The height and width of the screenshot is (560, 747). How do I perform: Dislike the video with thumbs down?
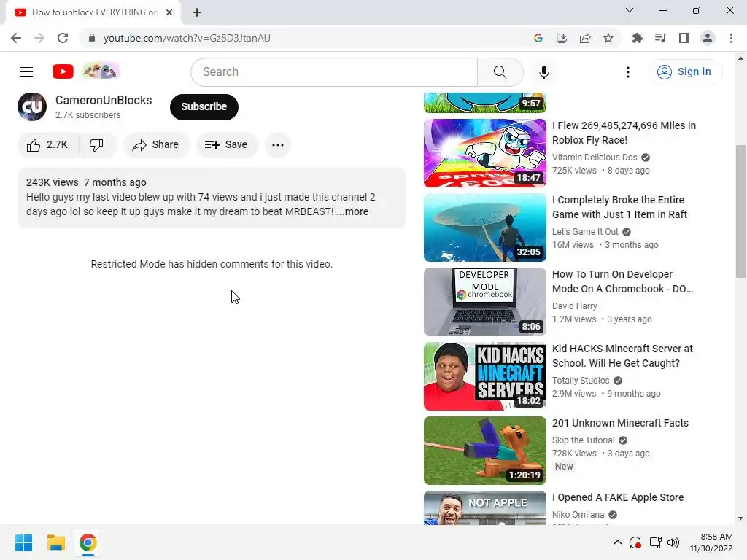[97, 145]
